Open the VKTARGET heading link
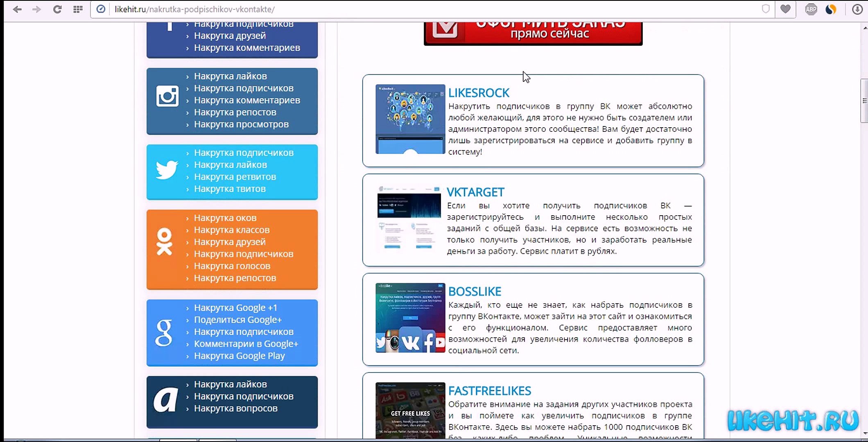Image resolution: width=868 pixels, height=442 pixels. pos(475,192)
